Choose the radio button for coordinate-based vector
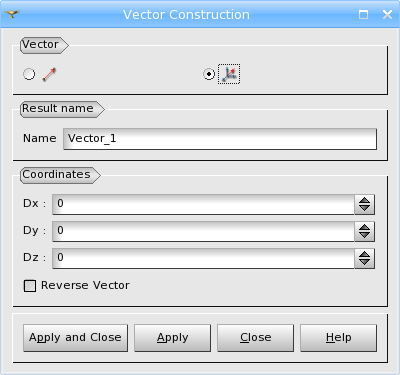Screen dimensions: 400x375 pyautogui.click(x=209, y=74)
